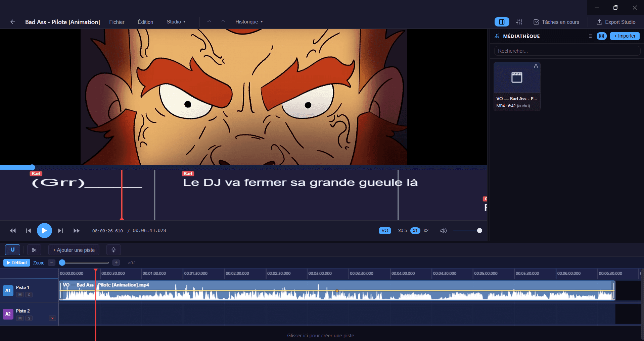The width and height of the screenshot is (644, 341).
Task: Solo Piste 1 with S button
Action: click(x=29, y=295)
